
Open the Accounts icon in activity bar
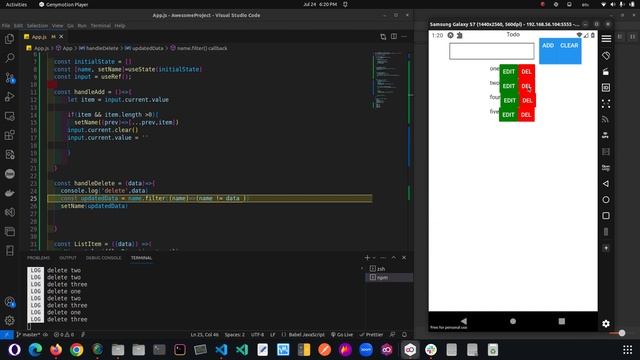click(x=9, y=302)
